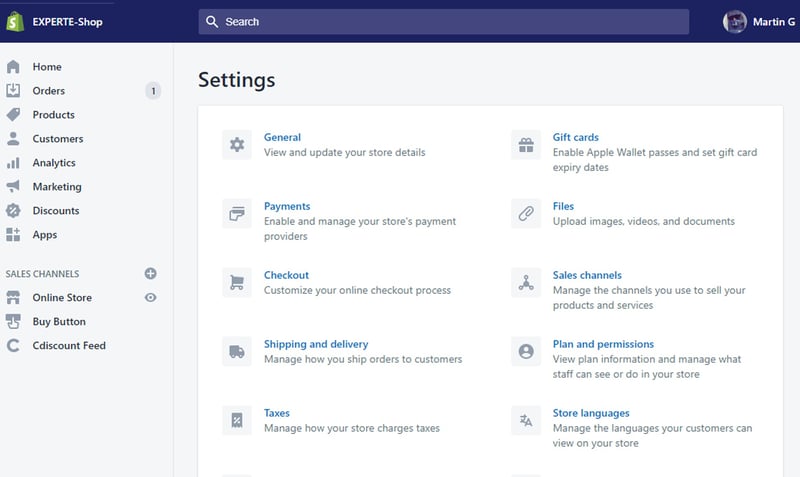Open the Sales channels settings link
The height and width of the screenshot is (477, 800).
click(x=587, y=275)
